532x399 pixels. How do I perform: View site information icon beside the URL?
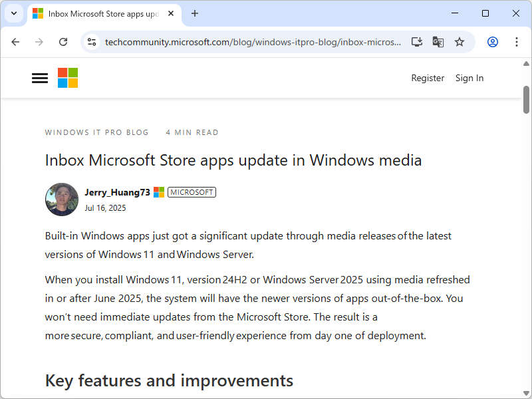(92, 42)
